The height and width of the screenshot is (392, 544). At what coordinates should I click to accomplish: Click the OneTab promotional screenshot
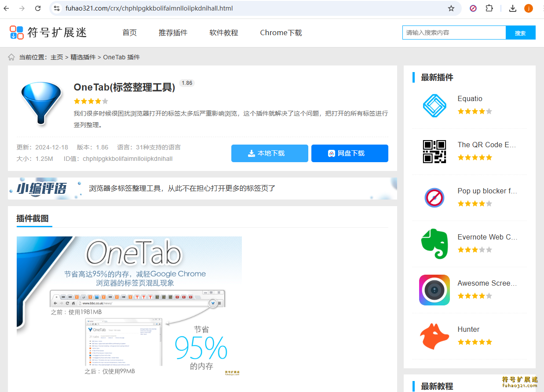click(x=129, y=306)
